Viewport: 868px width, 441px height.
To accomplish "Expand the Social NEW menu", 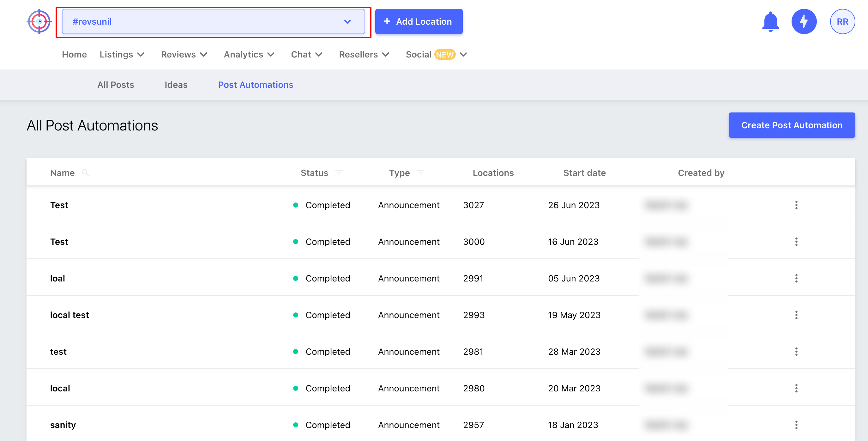I will [x=436, y=55].
